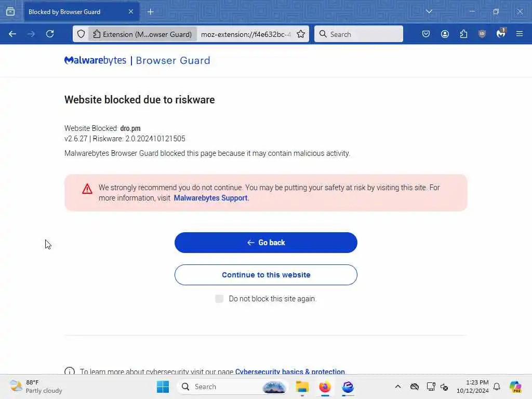Go back using browser back arrow
Viewport: 532px width, 399px height.
tap(12, 34)
